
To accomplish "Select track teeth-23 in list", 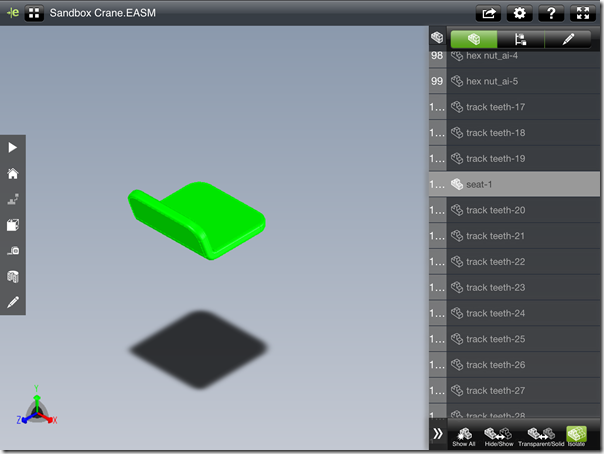I will pos(514,288).
